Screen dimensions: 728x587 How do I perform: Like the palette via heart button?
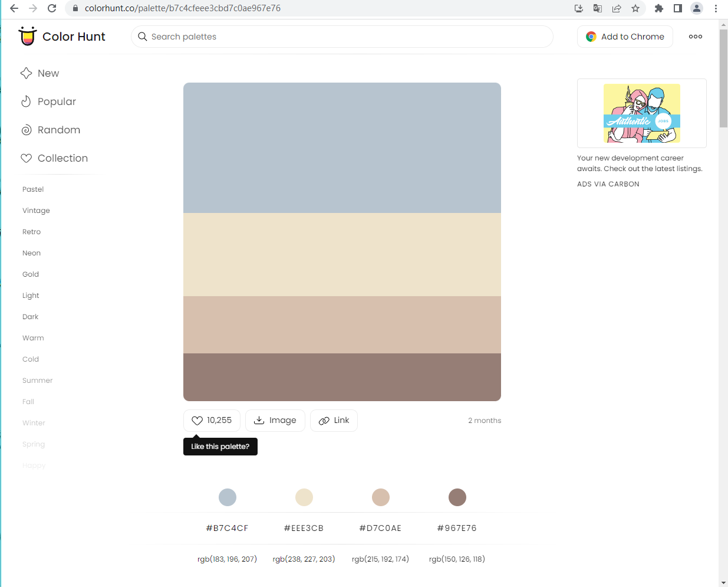(212, 421)
